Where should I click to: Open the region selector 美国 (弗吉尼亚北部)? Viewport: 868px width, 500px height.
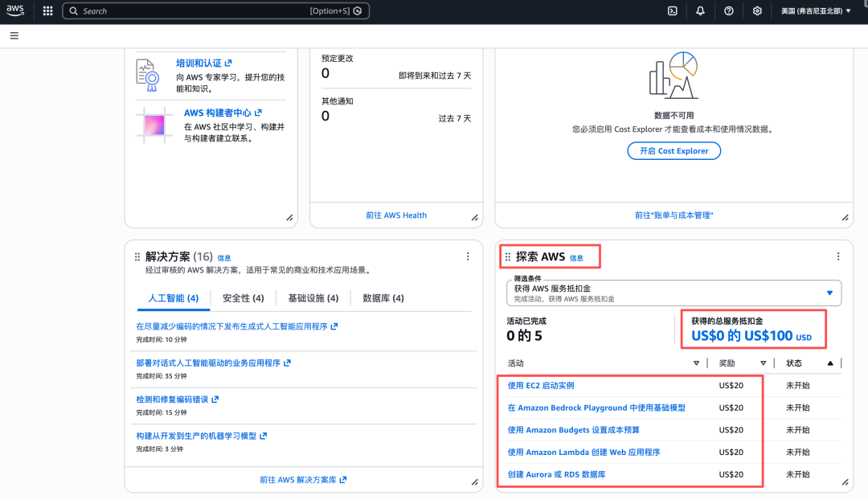[x=816, y=11]
